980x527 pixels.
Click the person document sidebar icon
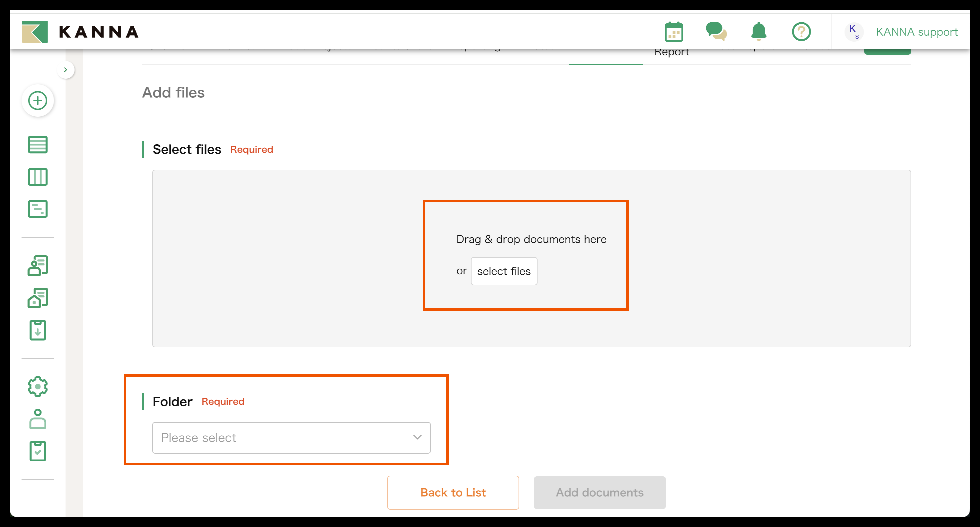coord(38,266)
